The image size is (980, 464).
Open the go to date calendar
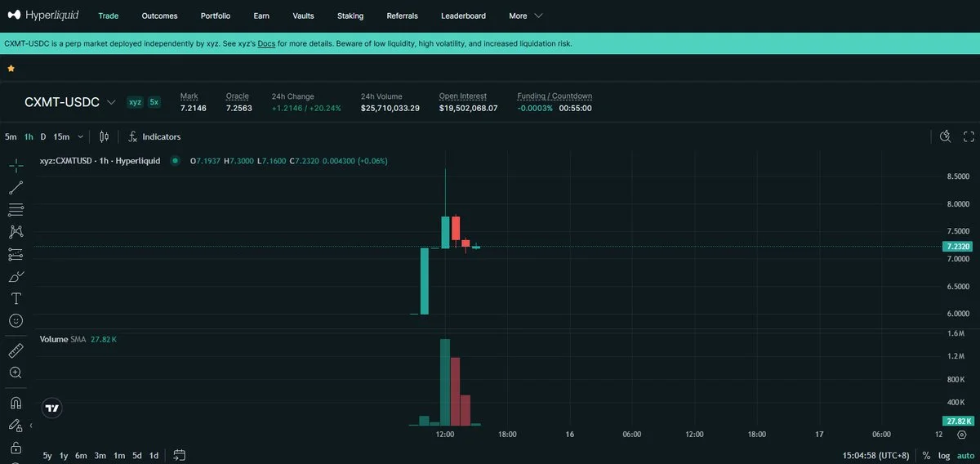pyautogui.click(x=180, y=455)
